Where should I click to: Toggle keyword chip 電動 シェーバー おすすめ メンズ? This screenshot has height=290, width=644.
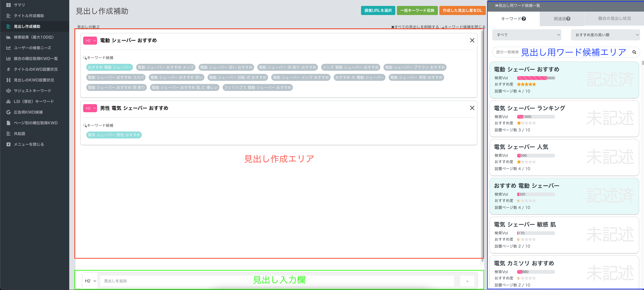pos(165,67)
